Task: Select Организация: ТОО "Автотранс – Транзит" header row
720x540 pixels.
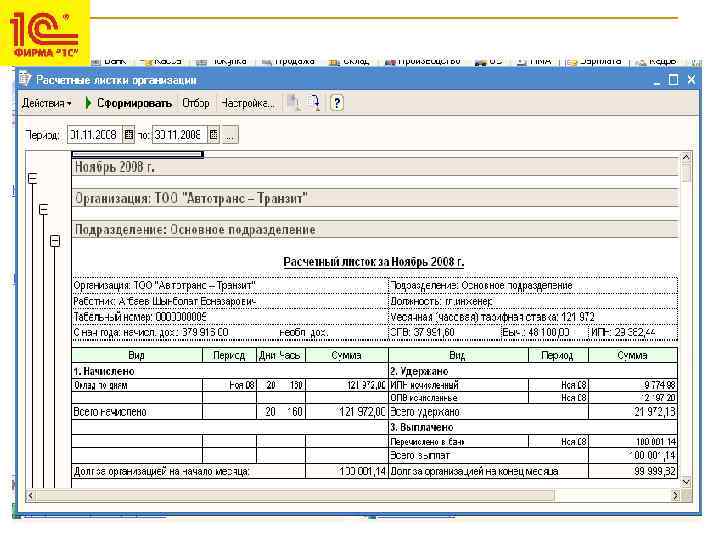Action: coord(375,198)
